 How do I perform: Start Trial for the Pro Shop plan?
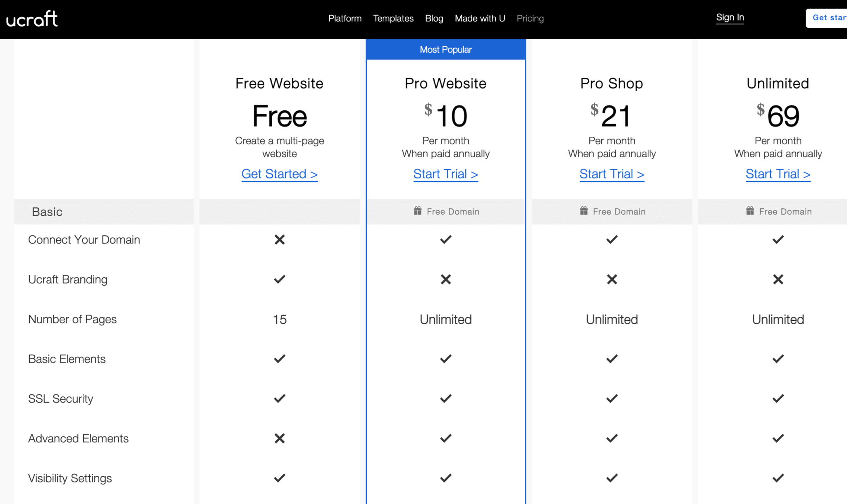pyautogui.click(x=612, y=174)
